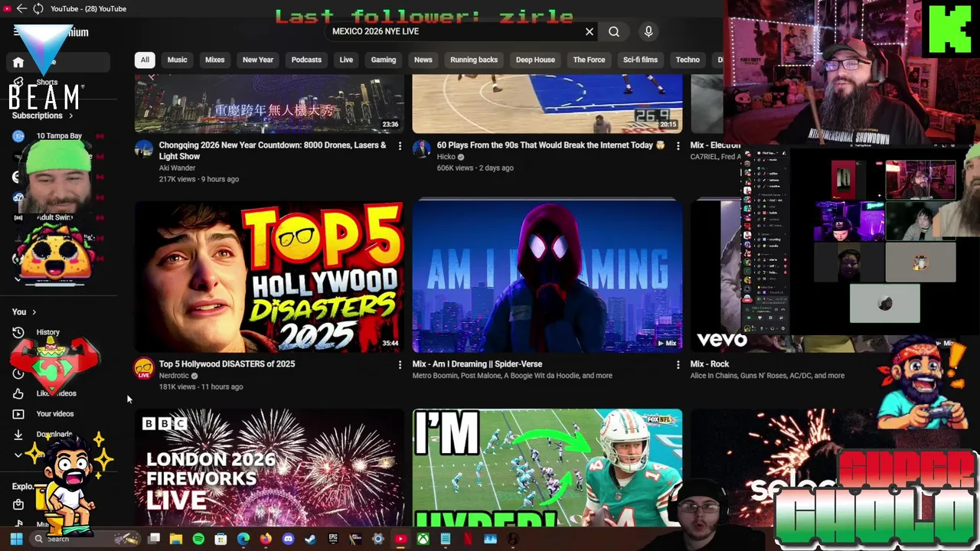This screenshot has height=551, width=980.
Task: Click the Aki Wander channel name
Action: 177,168
